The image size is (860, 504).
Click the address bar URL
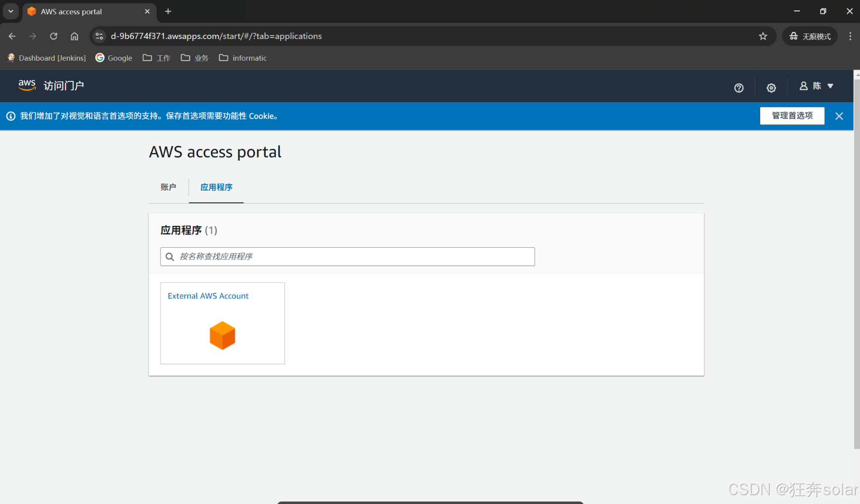(216, 36)
